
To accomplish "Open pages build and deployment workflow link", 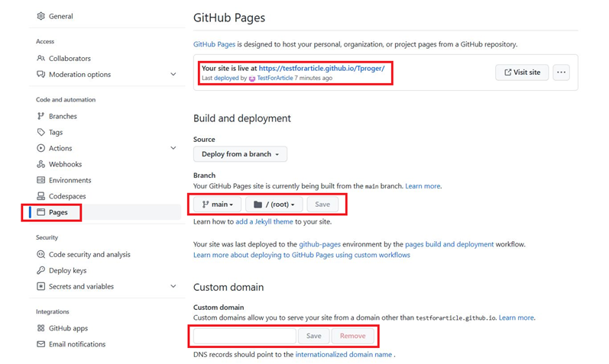I will click(449, 244).
